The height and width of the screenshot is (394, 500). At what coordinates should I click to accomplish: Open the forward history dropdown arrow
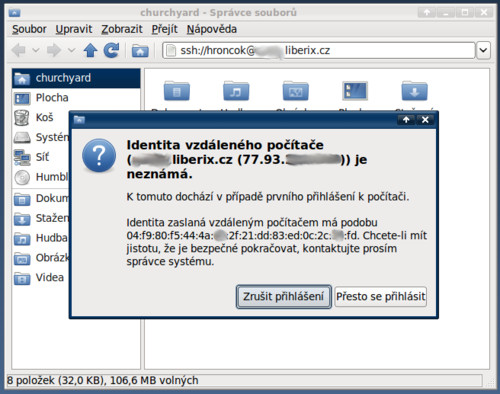coord(71,51)
